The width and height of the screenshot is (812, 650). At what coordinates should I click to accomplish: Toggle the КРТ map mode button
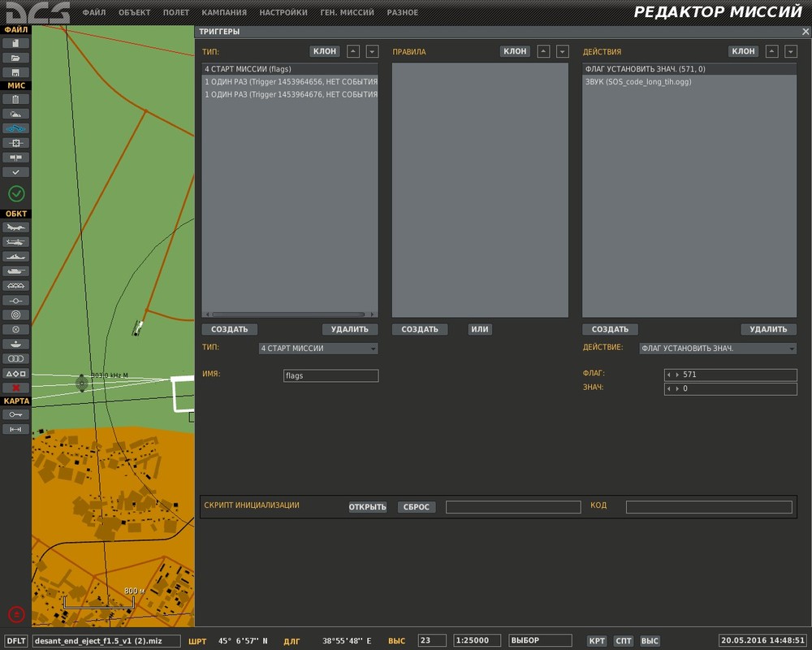pyautogui.click(x=597, y=641)
